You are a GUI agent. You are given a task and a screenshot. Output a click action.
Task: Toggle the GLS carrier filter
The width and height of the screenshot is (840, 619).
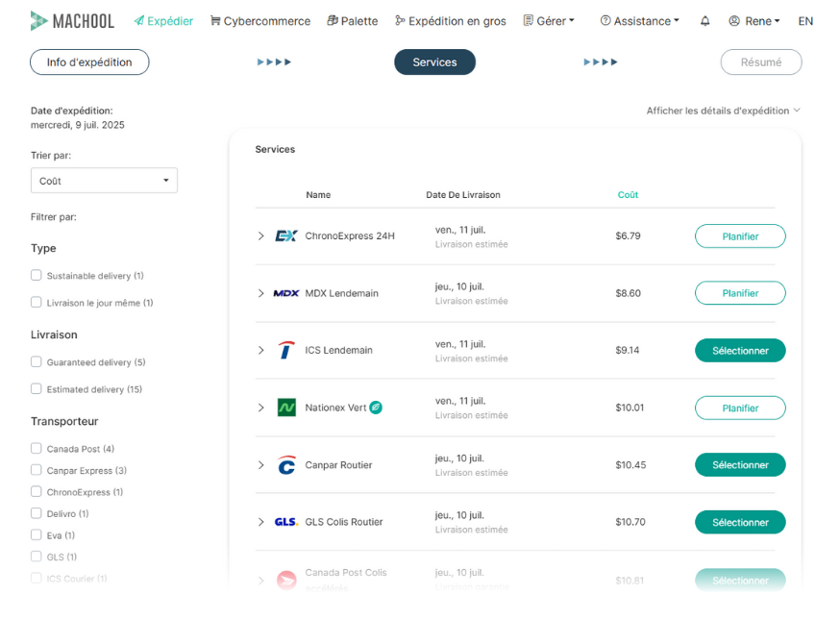[36, 557]
